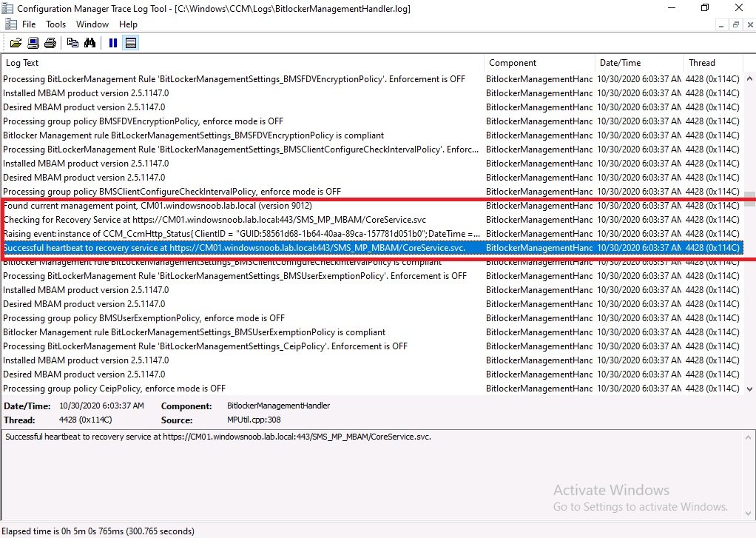The width and height of the screenshot is (756, 538).
Task: Open the File menu
Action: (x=29, y=24)
